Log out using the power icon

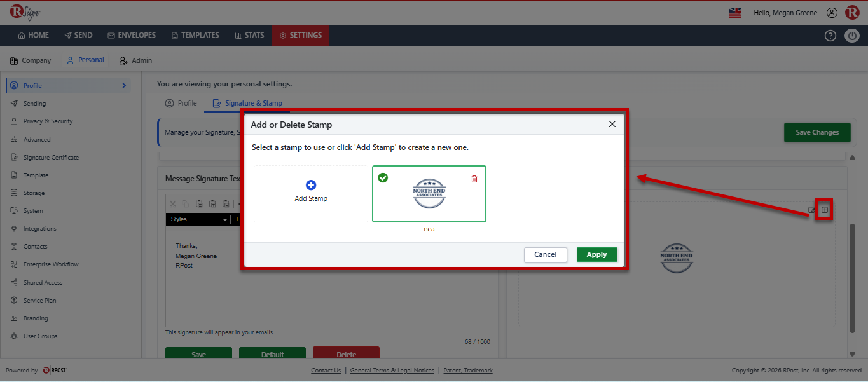(x=852, y=36)
